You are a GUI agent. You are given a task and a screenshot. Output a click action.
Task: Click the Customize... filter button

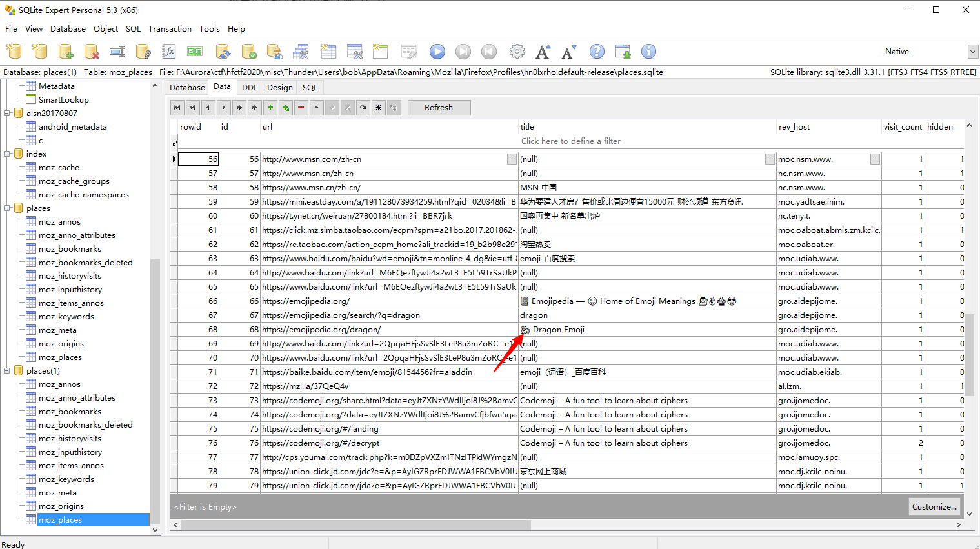[x=934, y=507]
